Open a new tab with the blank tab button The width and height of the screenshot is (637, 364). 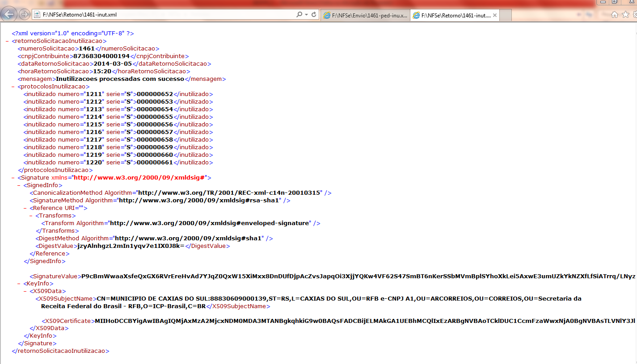[x=506, y=15]
